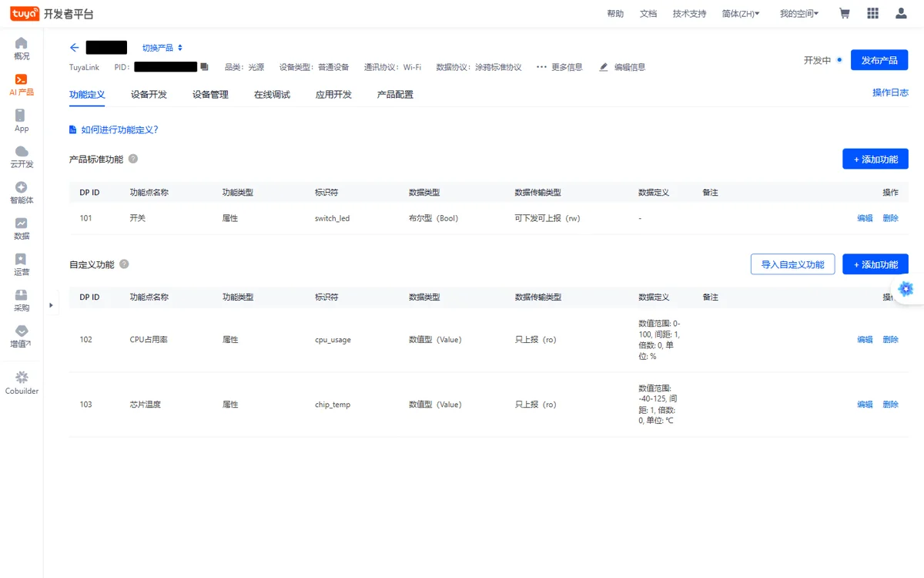Open the 切换产品 product switcher dropdown
The image size is (924, 578).
point(162,48)
